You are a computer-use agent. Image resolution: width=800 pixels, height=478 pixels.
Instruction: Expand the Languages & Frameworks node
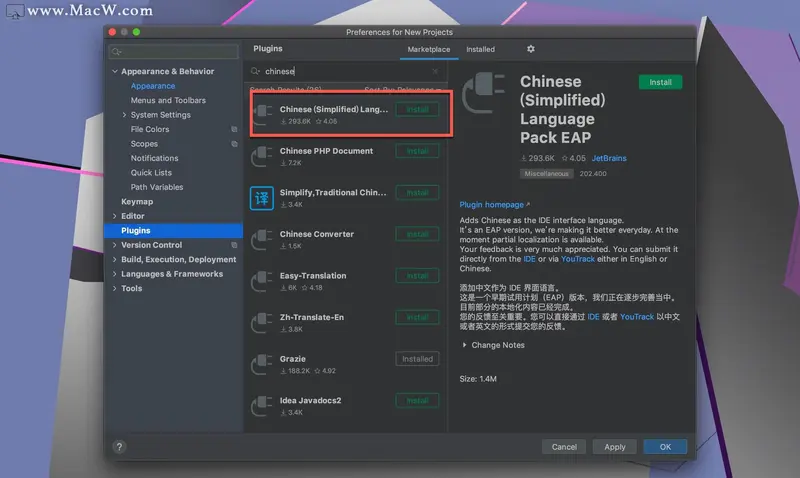click(114, 274)
